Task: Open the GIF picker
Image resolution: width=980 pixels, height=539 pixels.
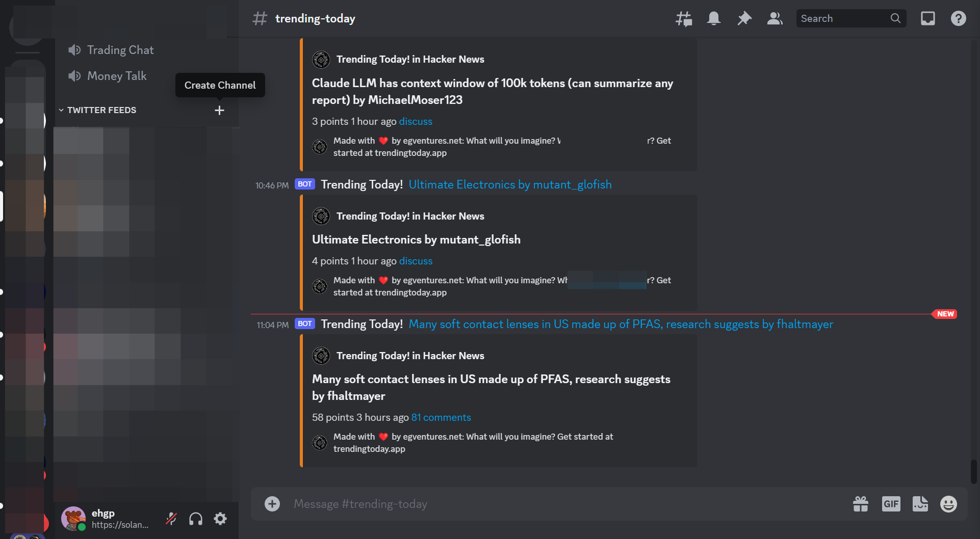Action: pos(891,504)
